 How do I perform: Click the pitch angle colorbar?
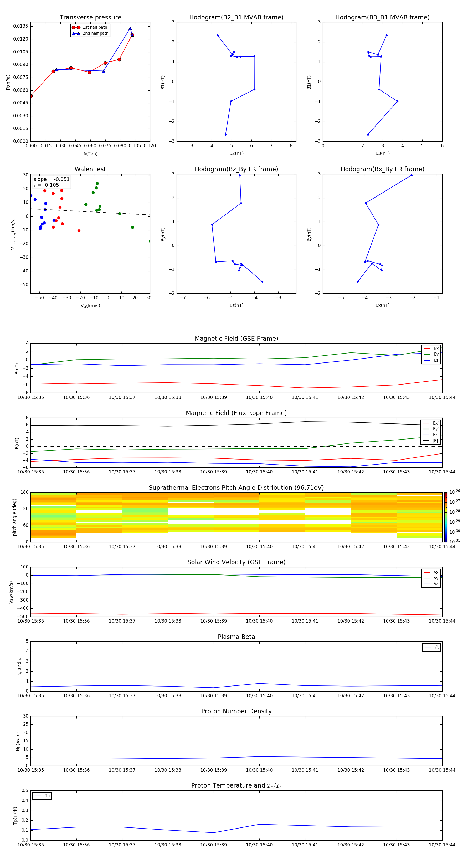pyautogui.click(x=446, y=517)
